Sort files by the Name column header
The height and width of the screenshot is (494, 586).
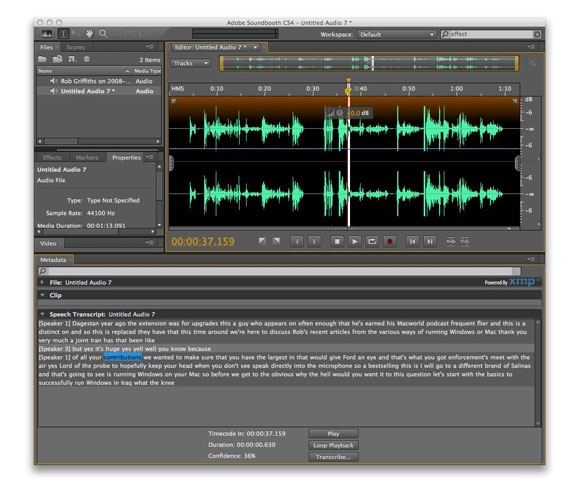pos(84,71)
